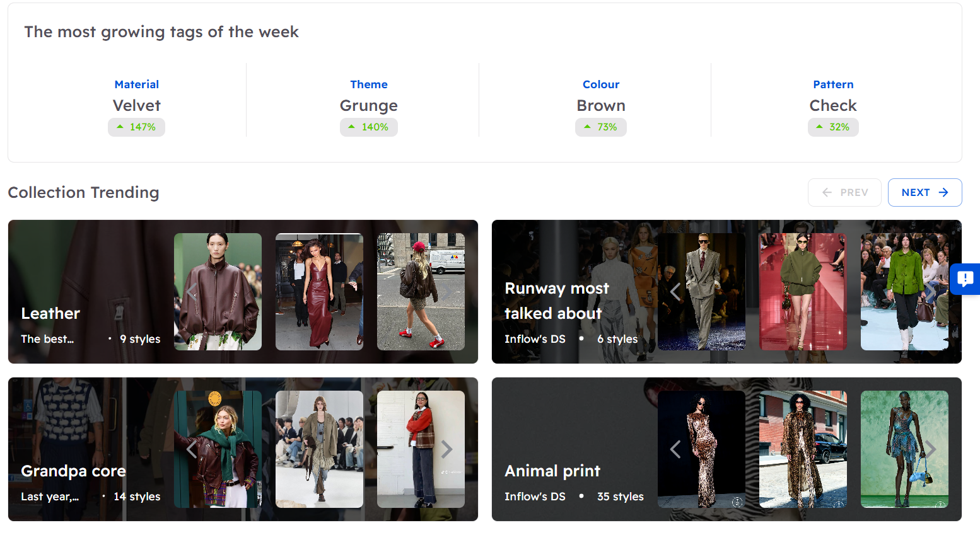
Task: Open the Pattern tag category link
Action: [833, 84]
